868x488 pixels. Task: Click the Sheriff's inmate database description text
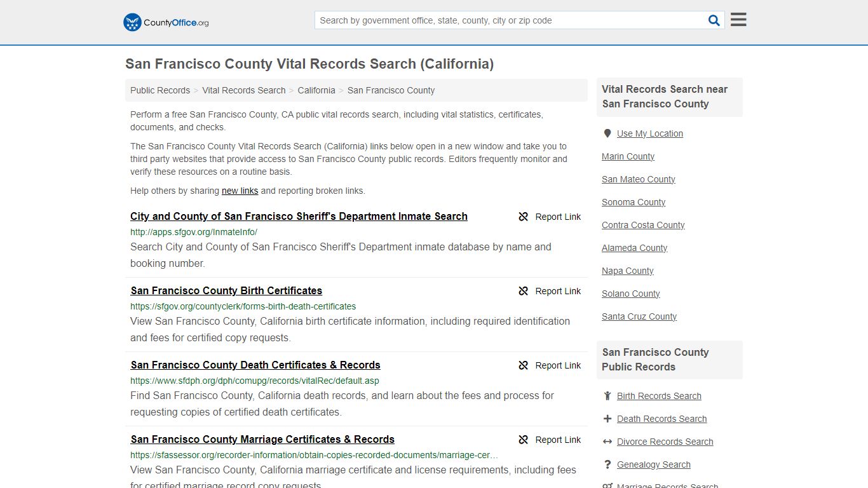coord(341,255)
